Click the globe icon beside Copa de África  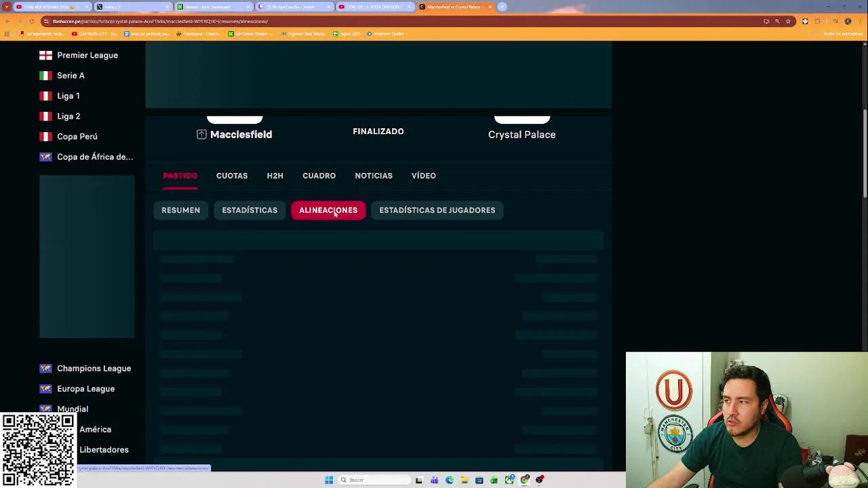tap(45, 157)
